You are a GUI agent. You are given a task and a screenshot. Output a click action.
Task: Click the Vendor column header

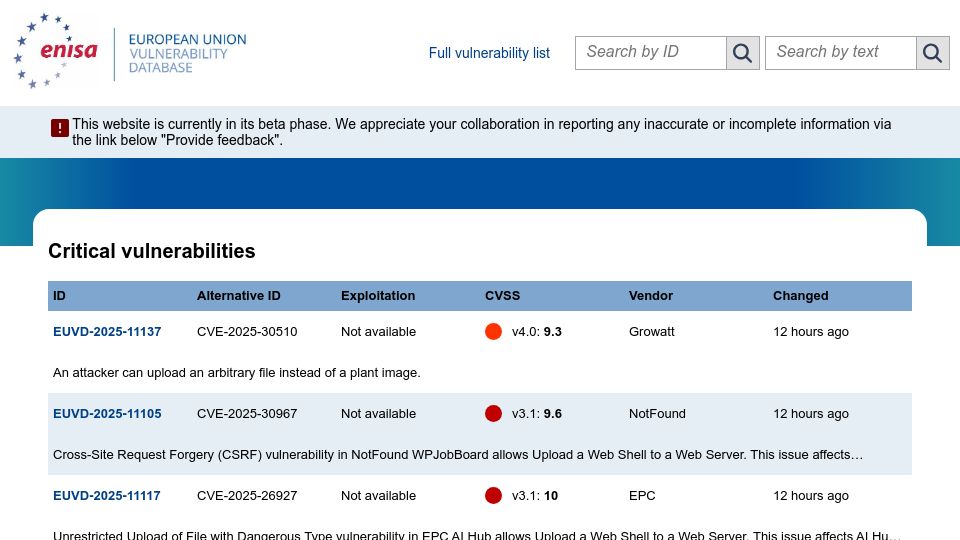651,296
